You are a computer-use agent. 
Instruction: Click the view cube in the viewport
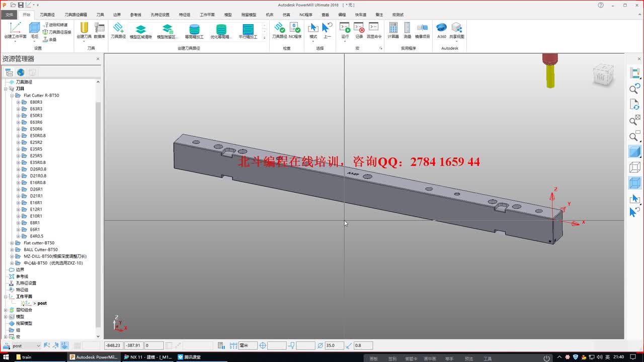pyautogui.click(x=602, y=75)
